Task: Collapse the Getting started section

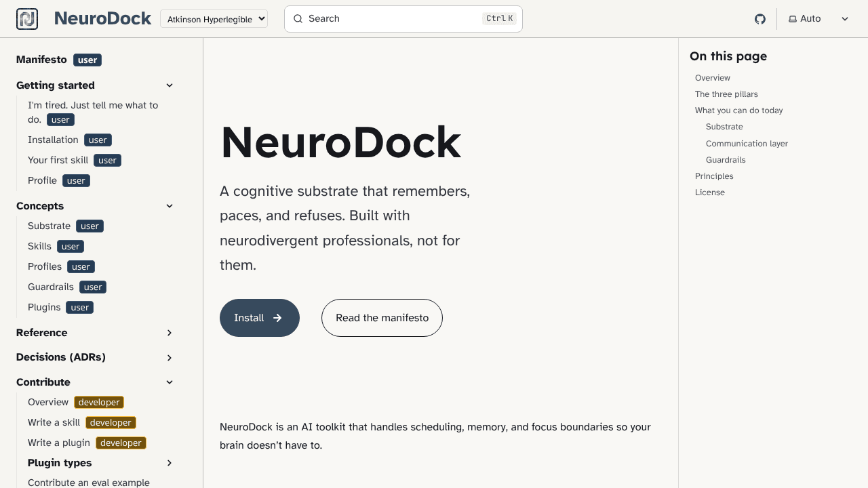Action: click(170, 85)
